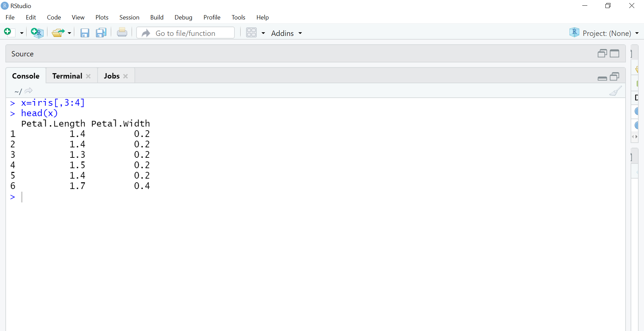This screenshot has height=331, width=644.
Task: Open the Profile menu
Action: (x=212, y=17)
